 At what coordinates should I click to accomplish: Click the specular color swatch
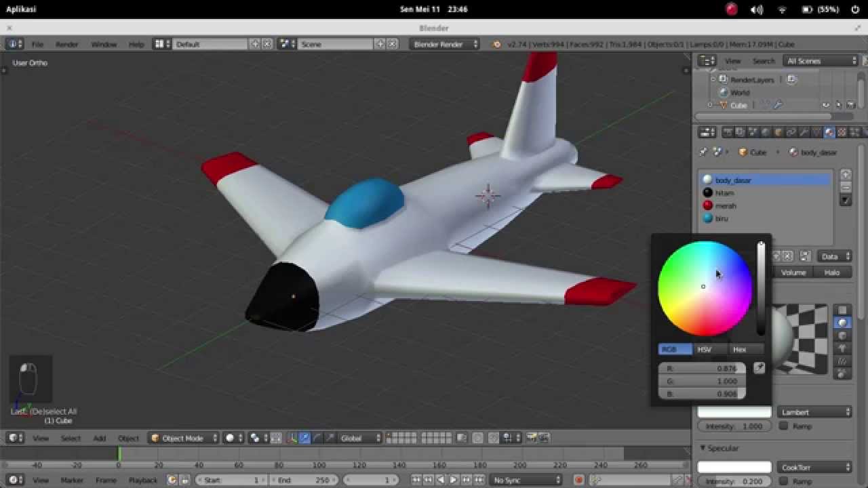click(x=734, y=467)
